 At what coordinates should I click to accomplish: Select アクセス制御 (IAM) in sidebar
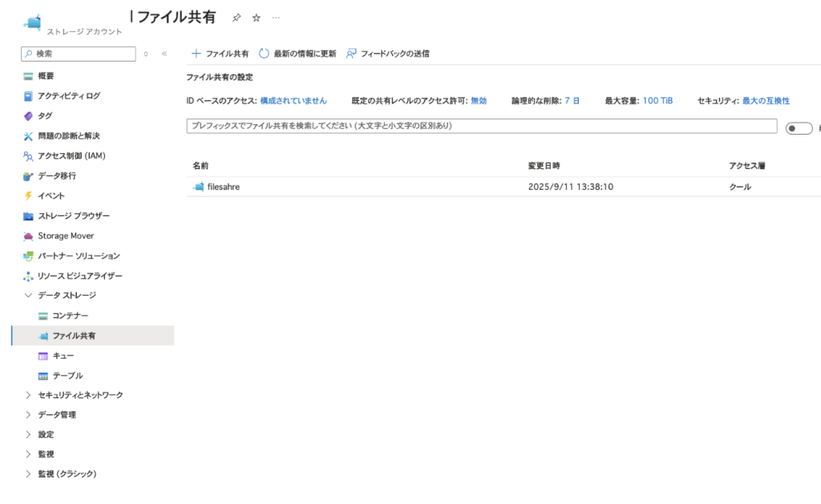(71, 156)
